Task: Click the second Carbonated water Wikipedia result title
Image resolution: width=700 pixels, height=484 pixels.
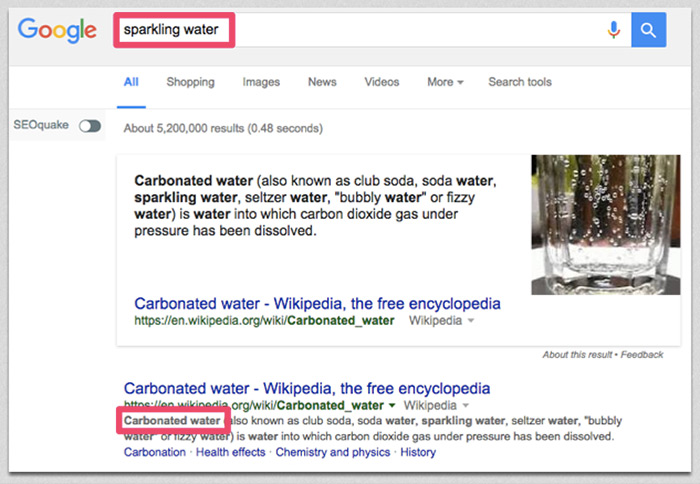Action: pos(306,388)
